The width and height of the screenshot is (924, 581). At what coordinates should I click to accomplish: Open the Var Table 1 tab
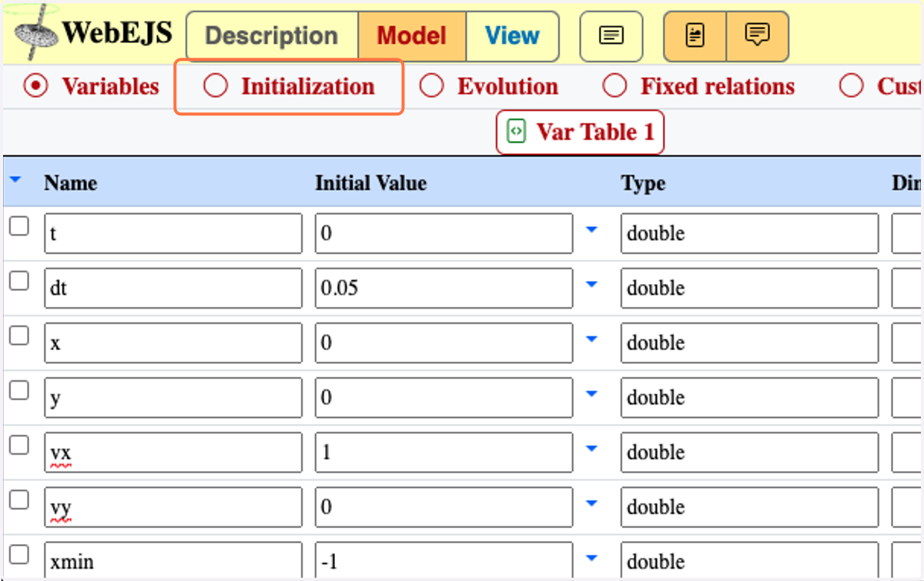[x=580, y=132]
